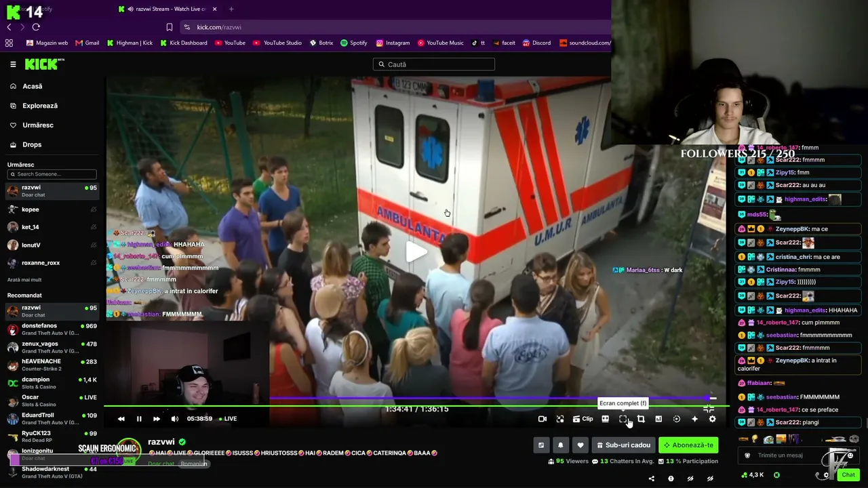Open the stream stats chart icon

[658, 419]
